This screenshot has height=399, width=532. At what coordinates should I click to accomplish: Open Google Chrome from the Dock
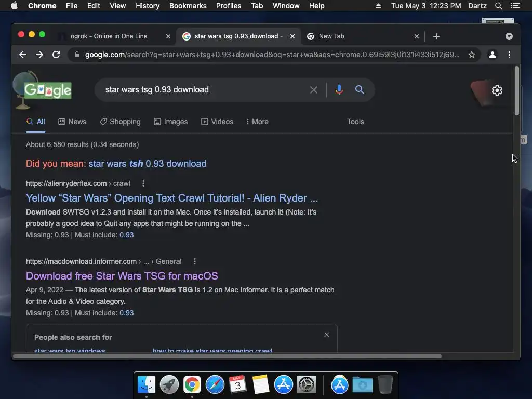192,385
